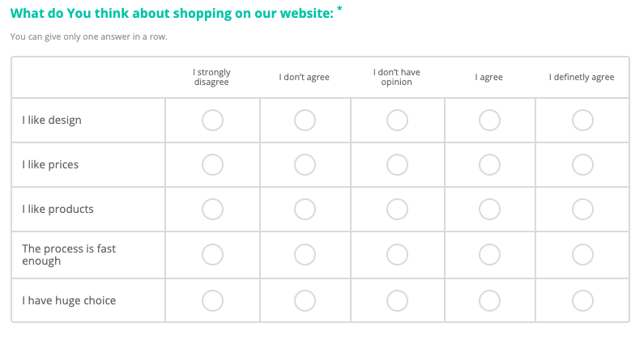
Task: Select 'I strongly disagree' for I like design
Action: [x=212, y=121]
